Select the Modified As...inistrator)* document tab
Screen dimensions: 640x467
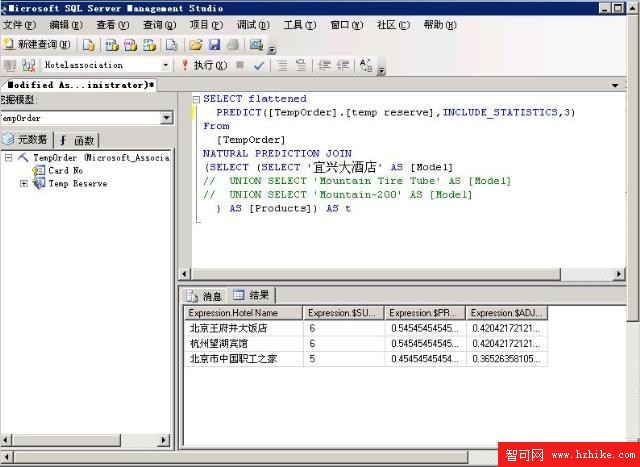[80, 85]
